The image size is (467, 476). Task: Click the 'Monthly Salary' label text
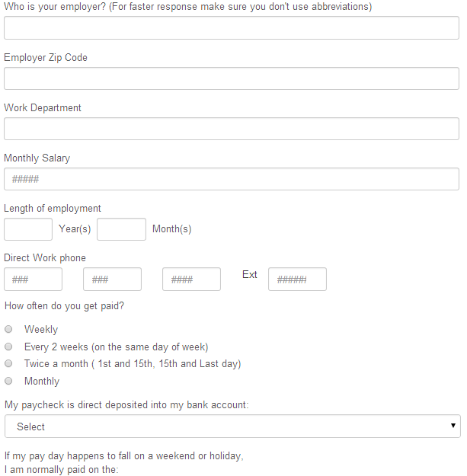tap(37, 158)
